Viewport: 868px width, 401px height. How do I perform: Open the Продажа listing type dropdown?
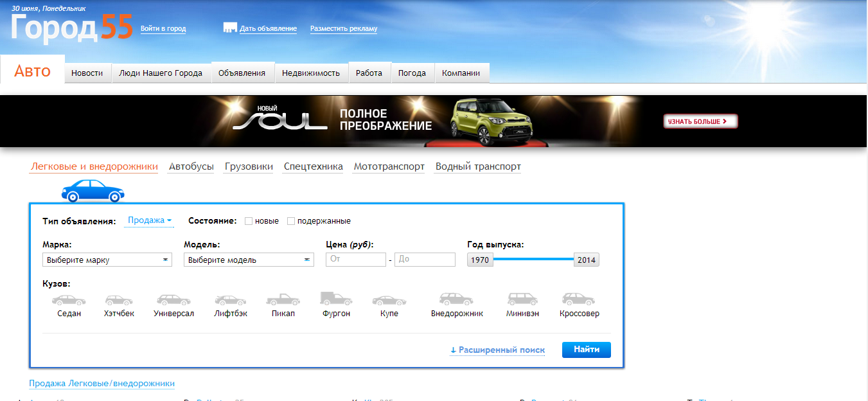pyautogui.click(x=150, y=220)
